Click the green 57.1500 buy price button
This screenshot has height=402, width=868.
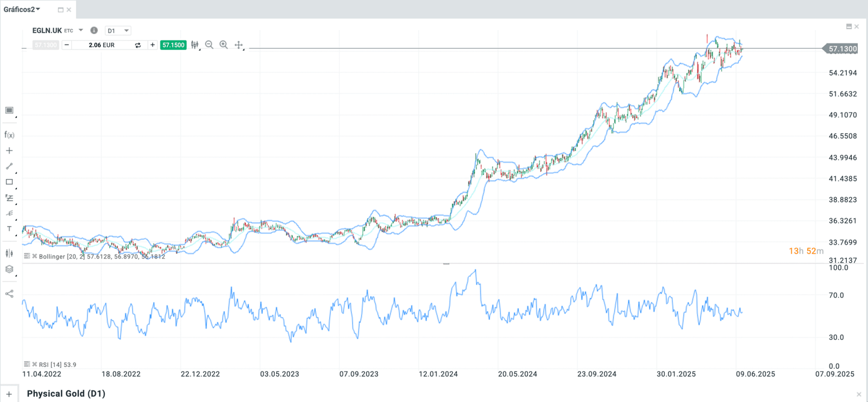pos(173,45)
